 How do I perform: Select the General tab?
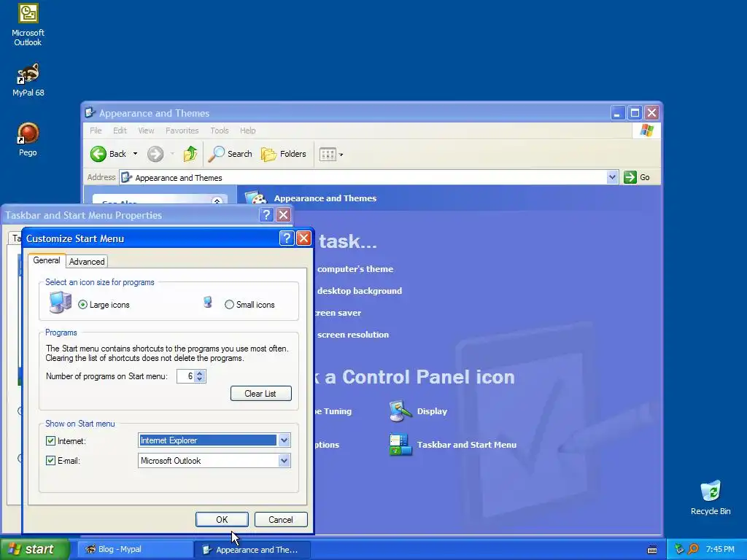(46, 260)
